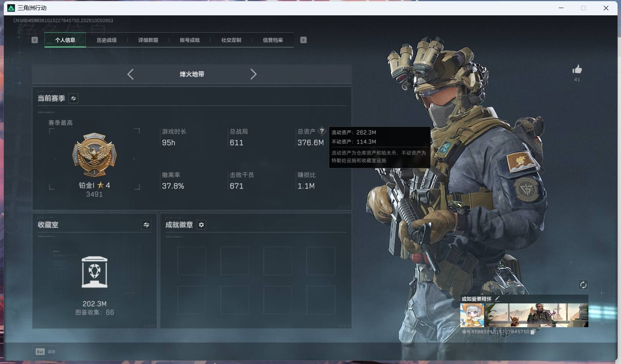Viewport: 621px width, 364px height.
Task: Click the Q key tab-left icon
Action: [35, 40]
